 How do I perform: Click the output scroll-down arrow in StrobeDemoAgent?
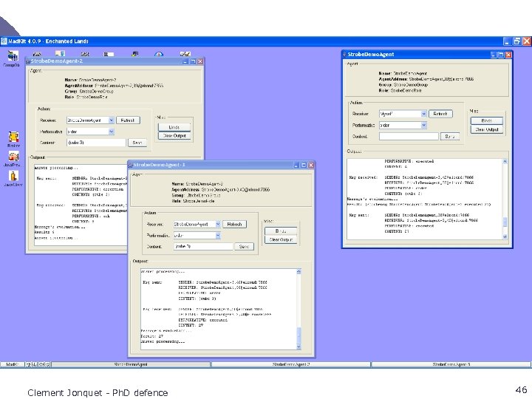tap(505, 236)
